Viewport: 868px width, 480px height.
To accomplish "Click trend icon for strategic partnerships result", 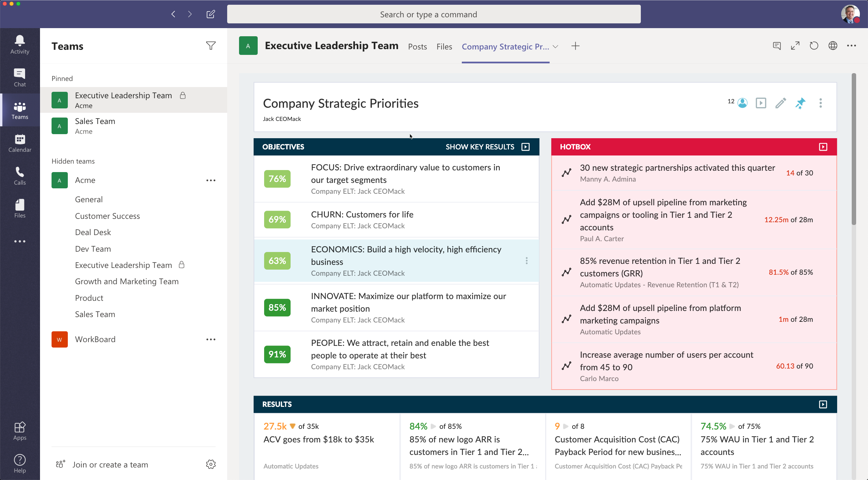I will point(566,172).
